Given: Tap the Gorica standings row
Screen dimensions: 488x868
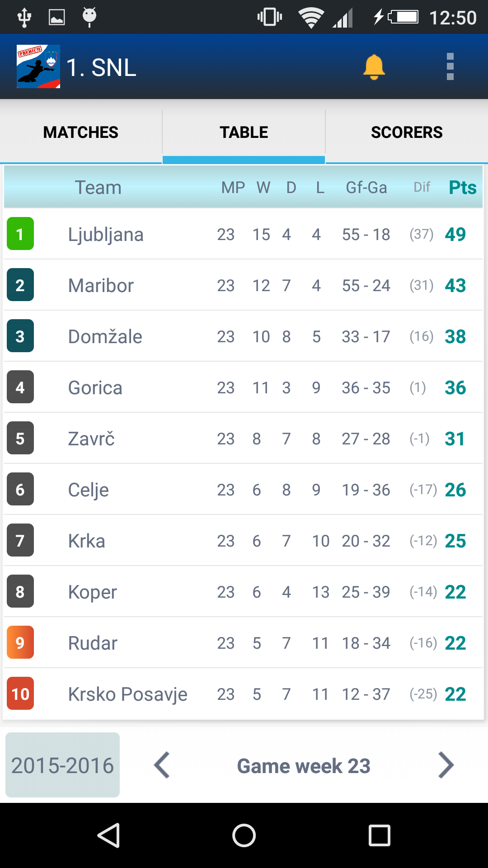Looking at the screenshot, I should tap(244, 387).
